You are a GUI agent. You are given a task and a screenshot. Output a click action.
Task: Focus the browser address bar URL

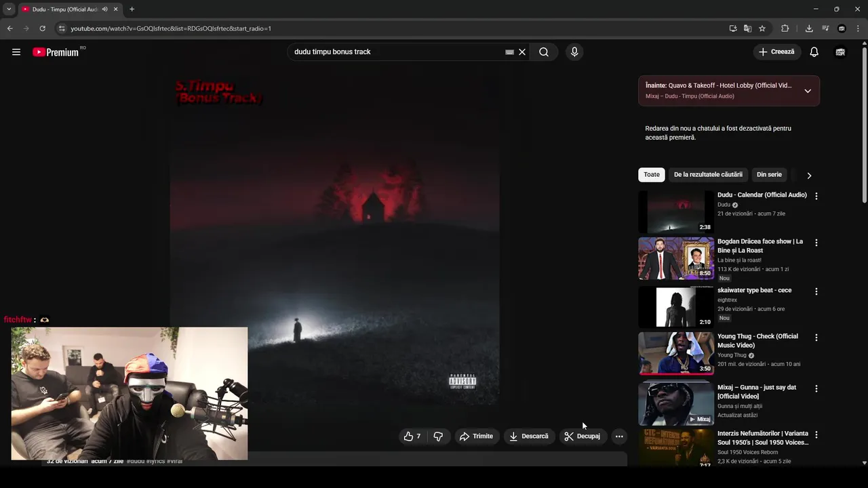coord(171,28)
